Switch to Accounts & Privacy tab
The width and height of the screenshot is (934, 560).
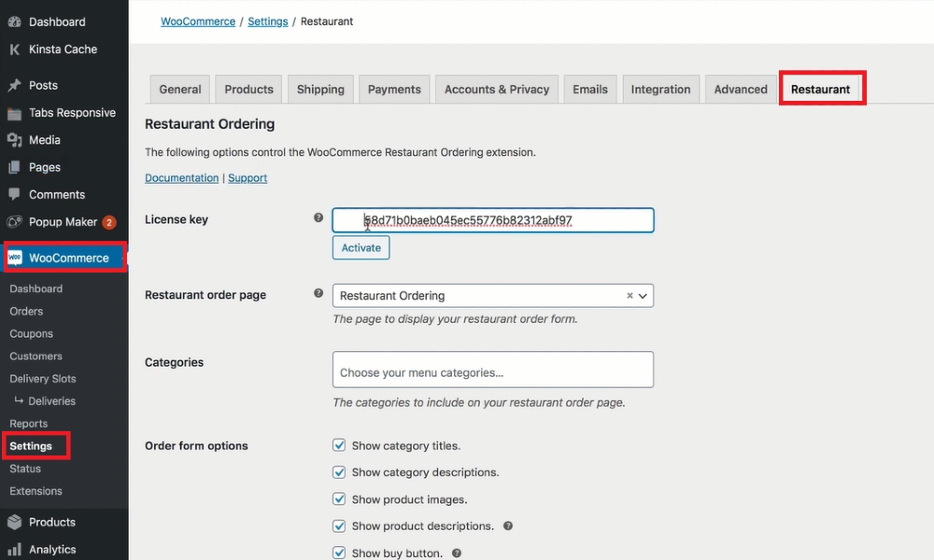[497, 90]
